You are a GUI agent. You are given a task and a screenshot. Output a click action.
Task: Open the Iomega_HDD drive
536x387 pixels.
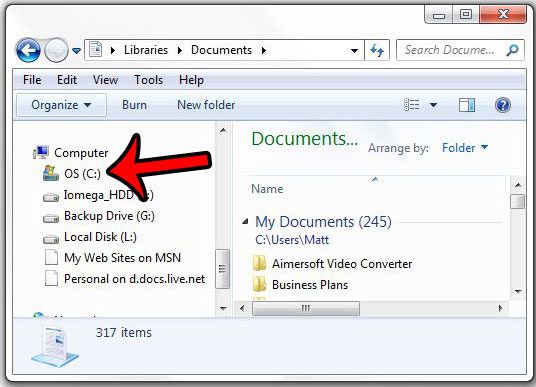109,195
